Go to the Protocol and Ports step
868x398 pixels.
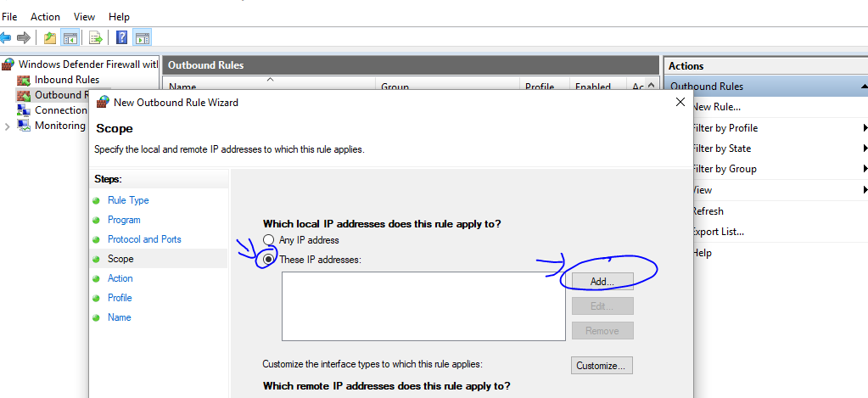tap(144, 239)
